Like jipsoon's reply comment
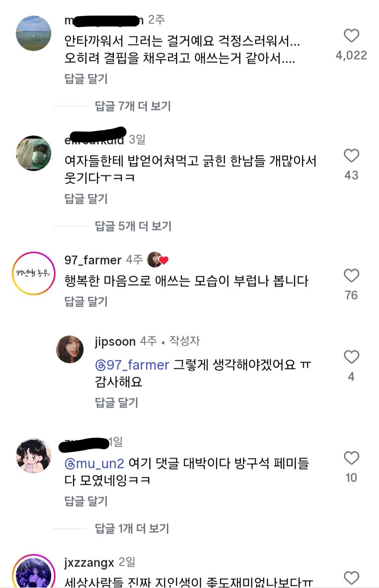This screenshot has height=588, width=379. [351, 357]
